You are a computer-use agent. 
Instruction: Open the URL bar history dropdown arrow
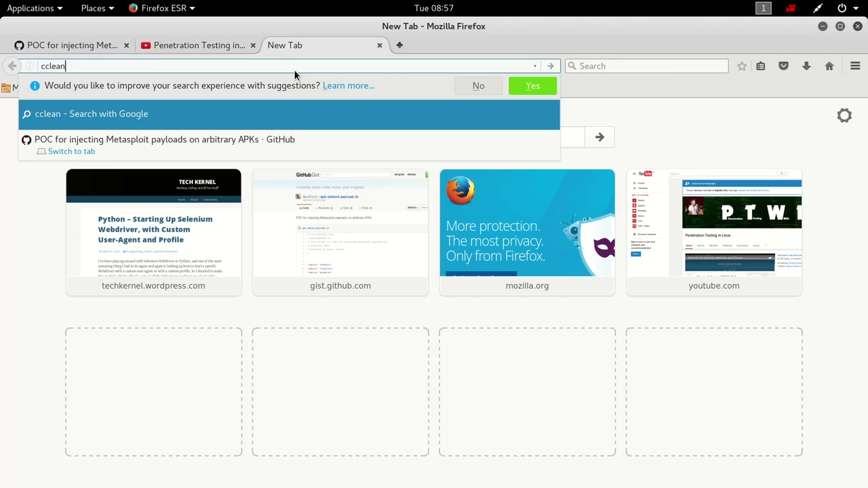[x=535, y=66]
